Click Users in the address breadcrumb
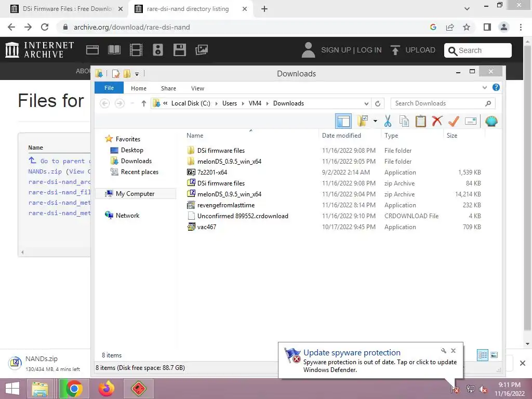 [x=229, y=103]
